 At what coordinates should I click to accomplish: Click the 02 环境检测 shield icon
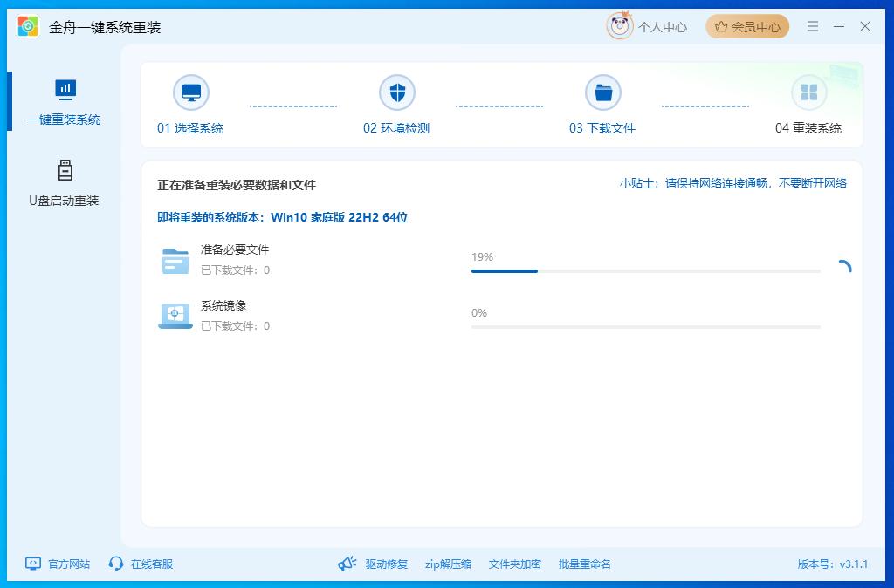coord(397,91)
